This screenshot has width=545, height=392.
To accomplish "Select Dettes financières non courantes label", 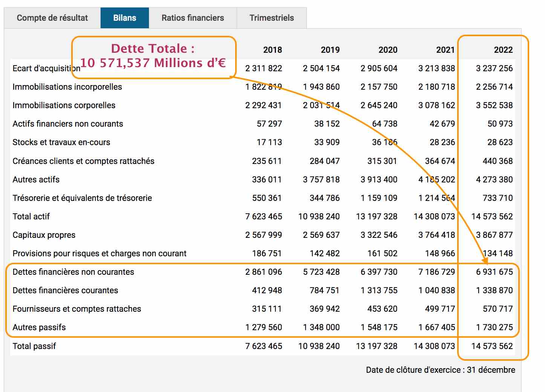I will tap(73, 272).
